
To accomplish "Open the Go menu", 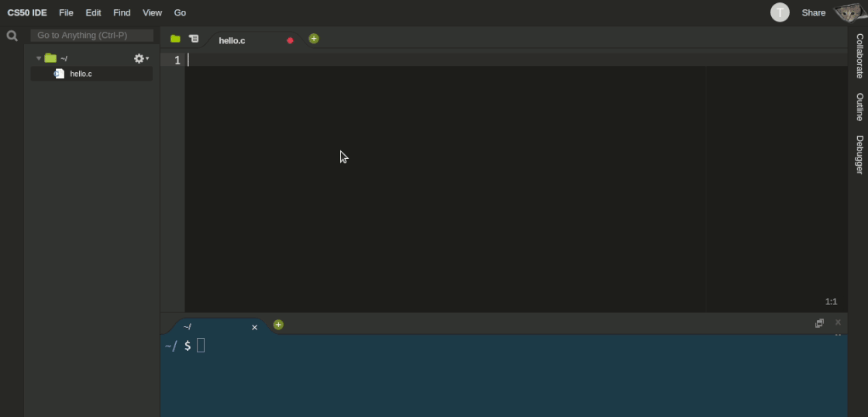I will tap(180, 12).
